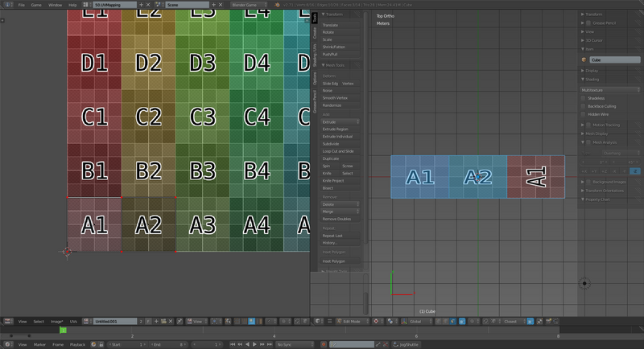This screenshot has width=644, height=349.
Task: Toggle the Mesh Analysis checkbox
Action: [588, 142]
